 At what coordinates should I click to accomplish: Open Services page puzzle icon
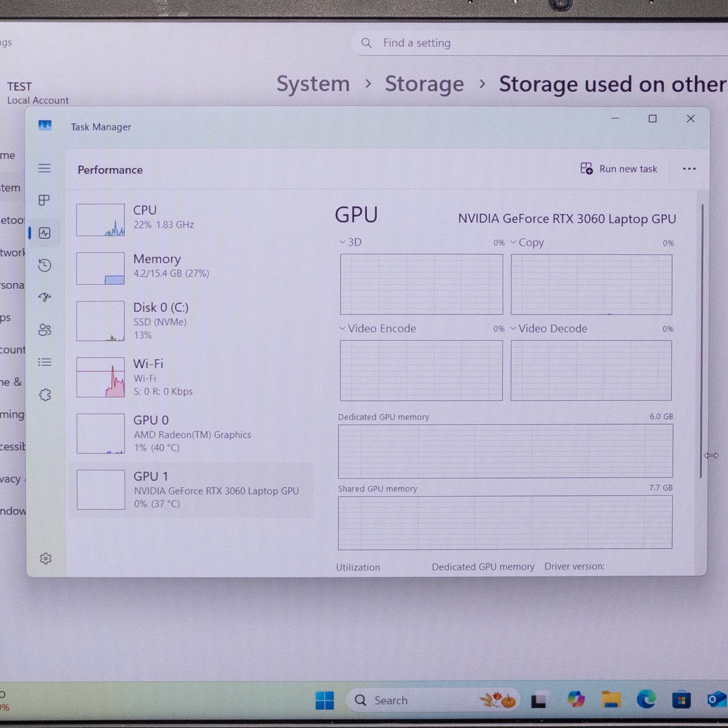[45, 395]
